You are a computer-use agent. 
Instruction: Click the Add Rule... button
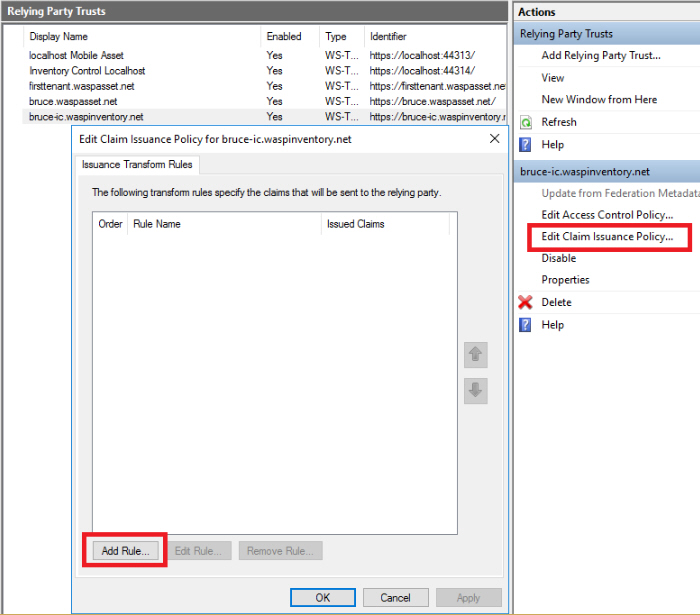tap(125, 551)
